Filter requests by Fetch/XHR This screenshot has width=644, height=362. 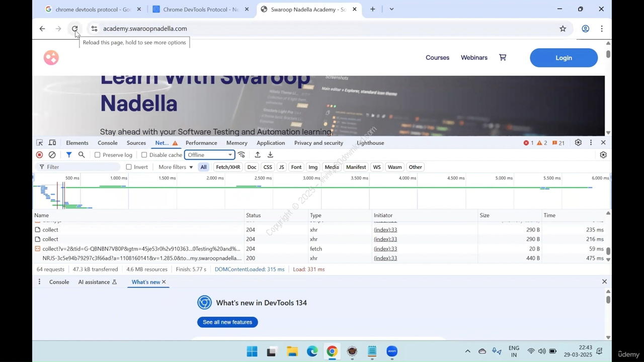click(x=228, y=167)
